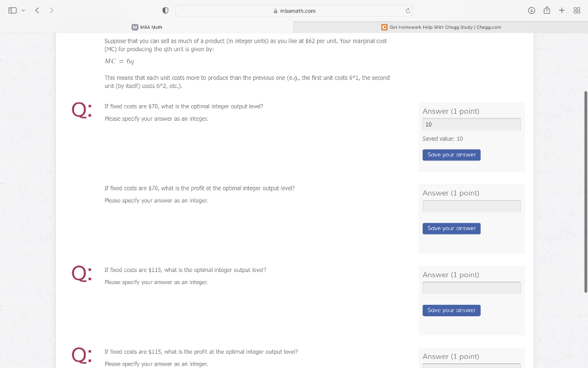Click the lock icon in the address bar
The width and height of the screenshot is (588, 368).
point(276,11)
